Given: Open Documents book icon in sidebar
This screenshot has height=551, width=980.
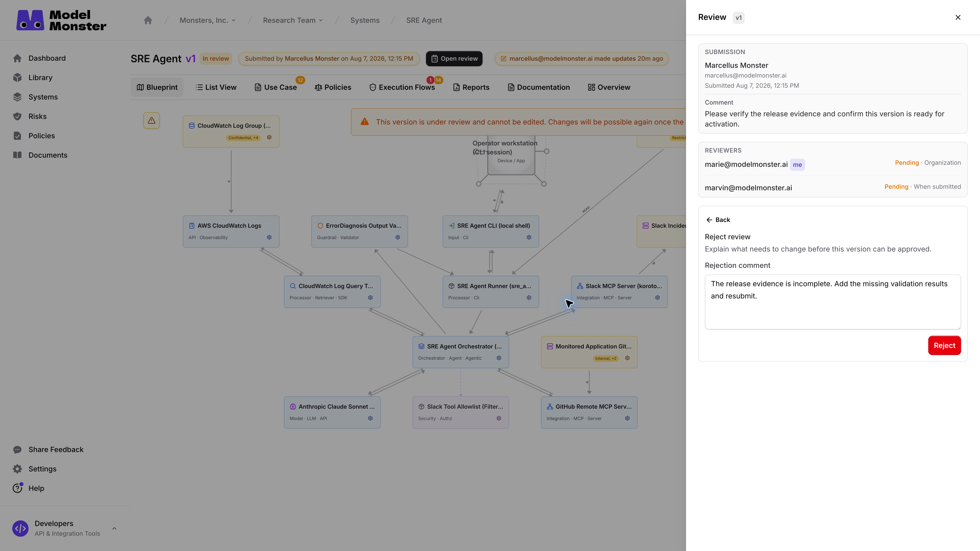Looking at the screenshot, I should (x=17, y=155).
